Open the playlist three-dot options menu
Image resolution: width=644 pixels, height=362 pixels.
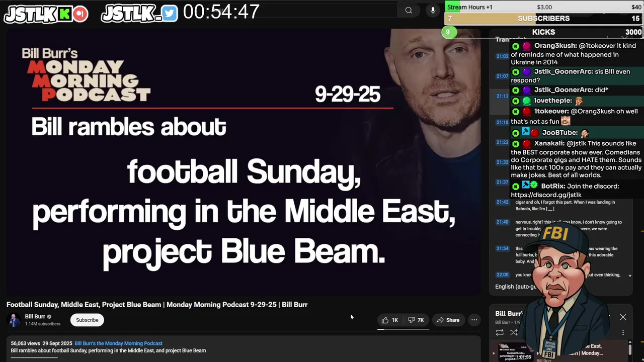tap(623, 332)
